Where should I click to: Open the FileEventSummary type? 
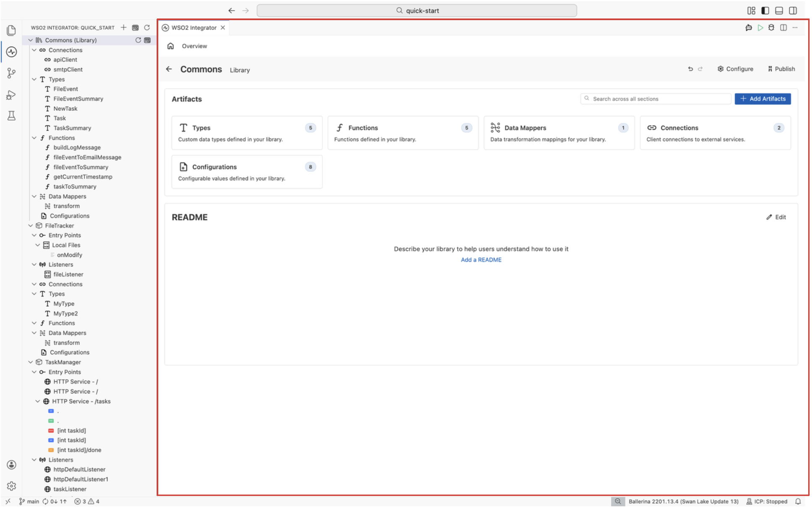[78, 99]
